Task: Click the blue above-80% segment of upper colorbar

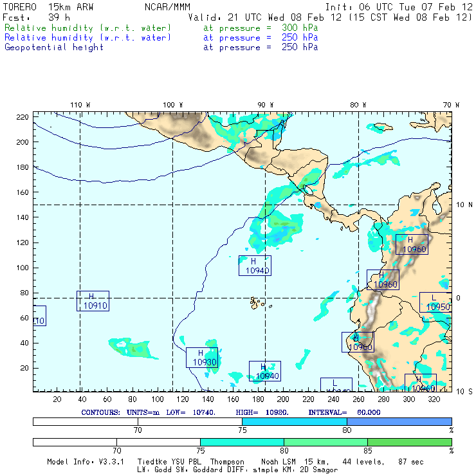Action: tap(399, 421)
